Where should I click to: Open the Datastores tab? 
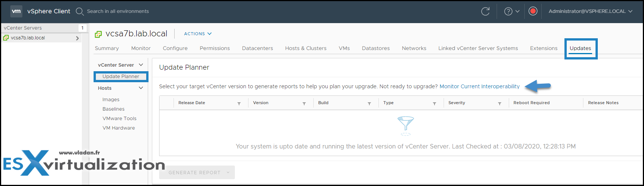pos(376,48)
